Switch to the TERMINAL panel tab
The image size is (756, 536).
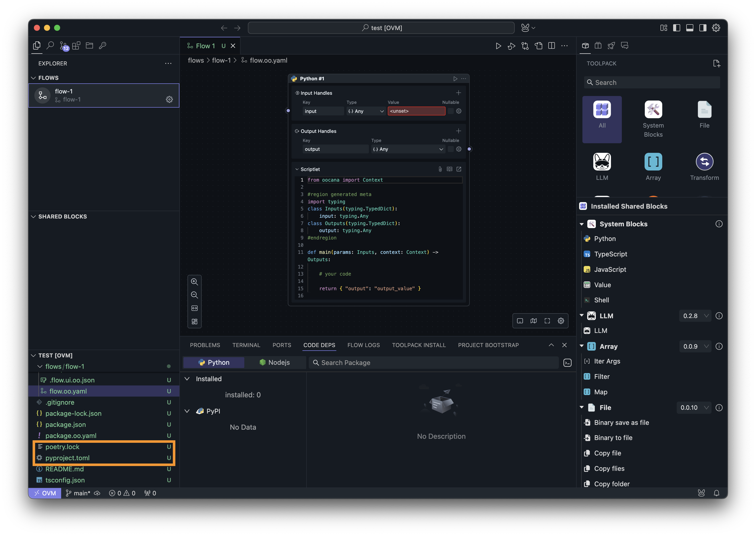246,345
